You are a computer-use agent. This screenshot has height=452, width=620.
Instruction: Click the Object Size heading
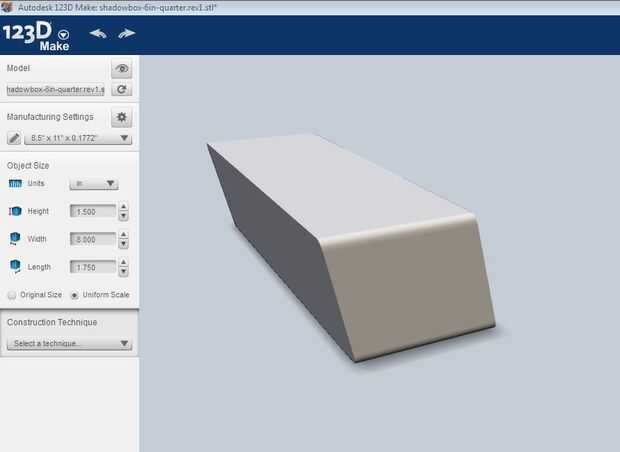coord(28,166)
